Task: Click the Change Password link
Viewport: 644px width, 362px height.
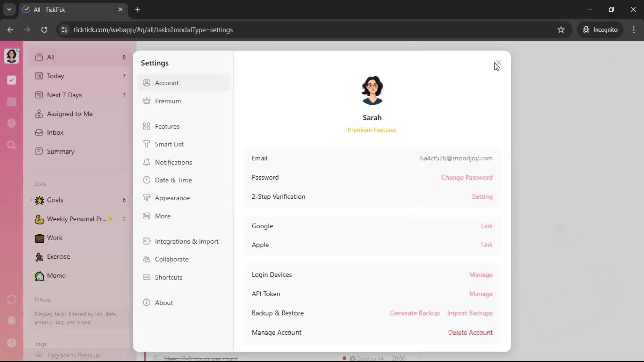Action: [x=467, y=177]
